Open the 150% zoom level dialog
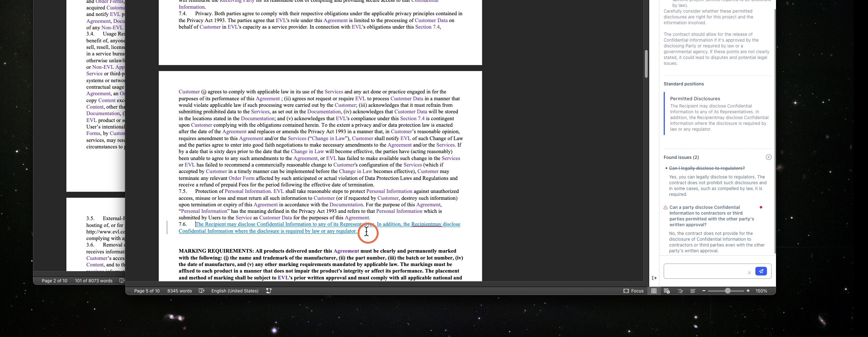The width and height of the screenshot is (868, 337). coord(761,291)
